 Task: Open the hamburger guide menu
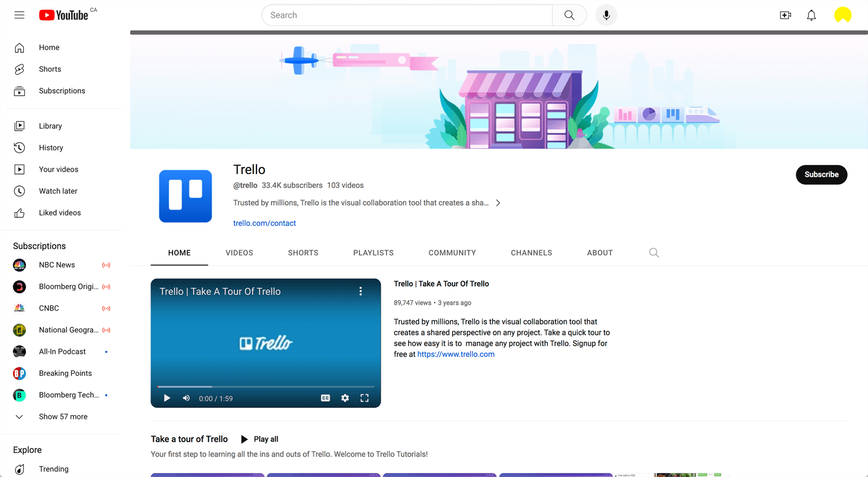(20, 15)
